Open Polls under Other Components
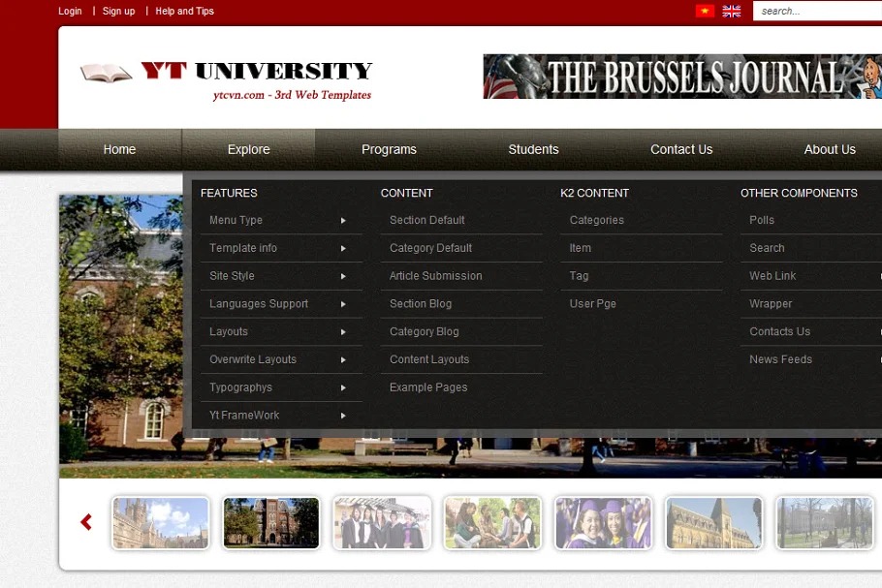The width and height of the screenshot is (882, 588). [x=762, y=221]
